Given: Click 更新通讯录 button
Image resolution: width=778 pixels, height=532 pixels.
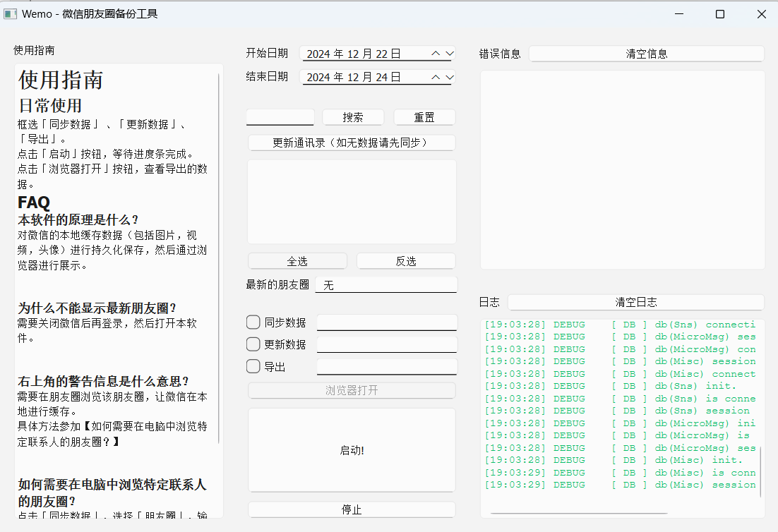Looking at the screenshot, I should pos(352,143).
